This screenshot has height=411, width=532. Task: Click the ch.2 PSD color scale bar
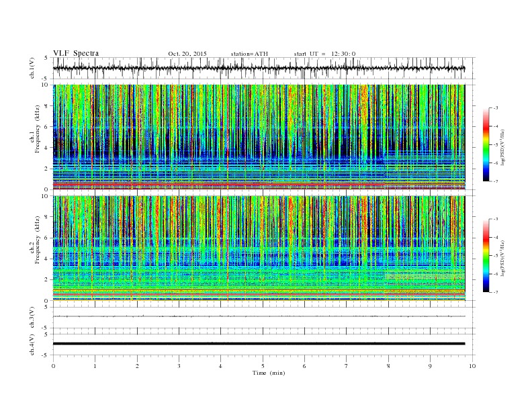486,255
